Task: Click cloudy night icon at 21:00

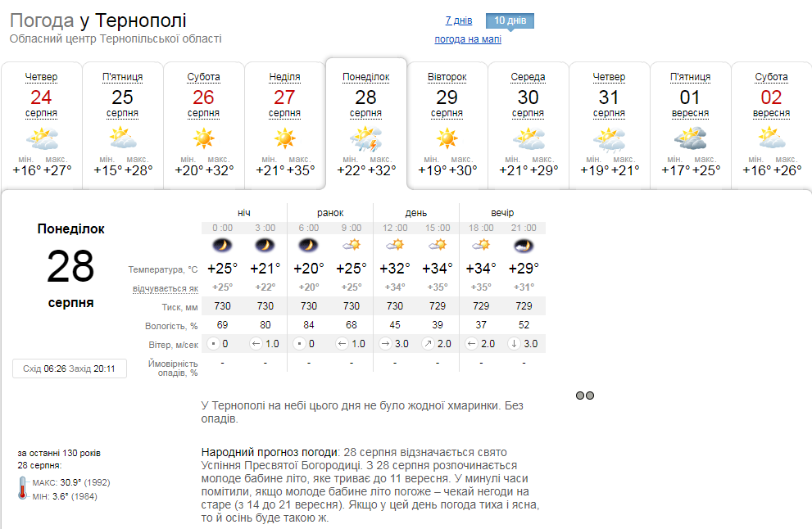Action: [524, 246]
